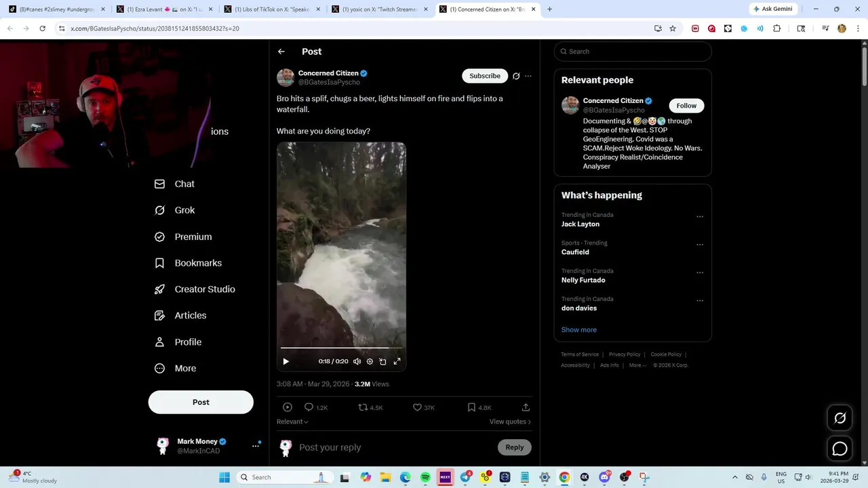Screen dimensions: 868x488
Task: Like the post with the heart icon
Action: (417, 407)
